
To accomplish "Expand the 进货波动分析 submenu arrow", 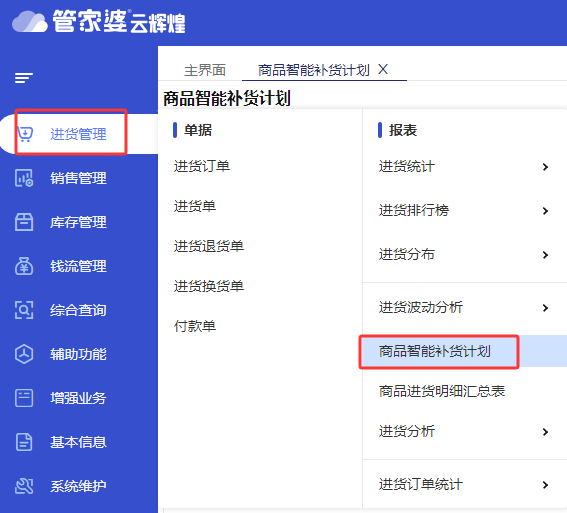I will [546, 308].
